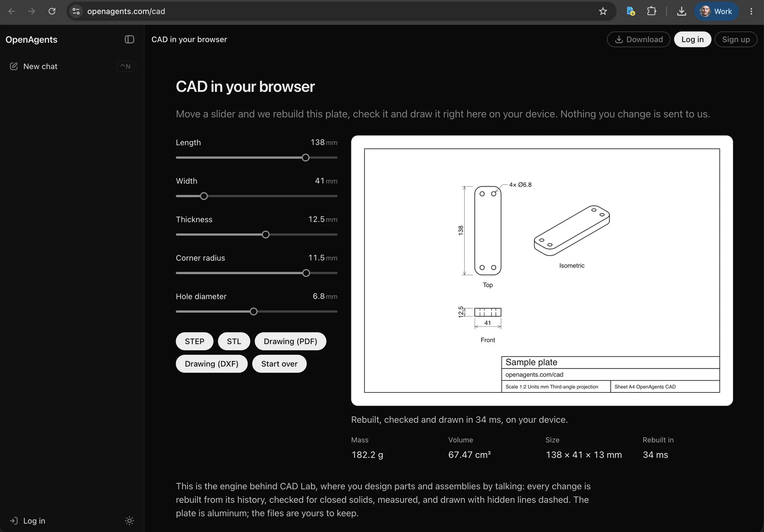Export the STL file
The width and height of the screenshot is (764, 532).
pyautogui.click(x=234, y=341)
